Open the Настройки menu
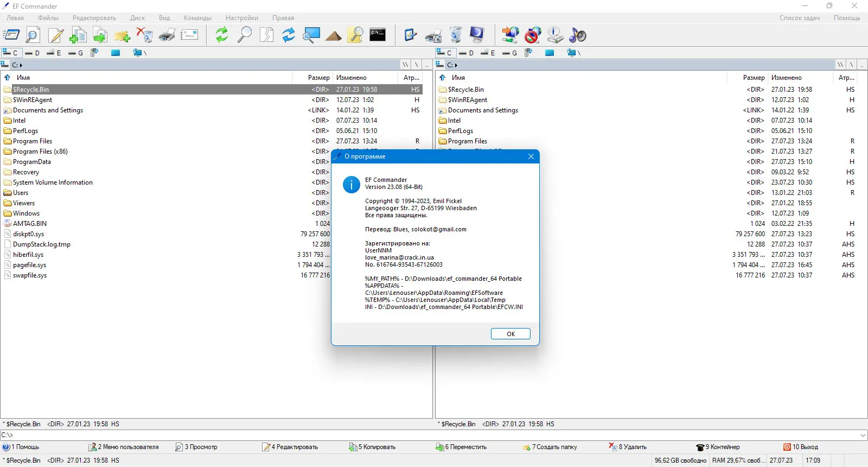This screenshot has height=467, width=868. pyautogui.click(x=242, y=18)
